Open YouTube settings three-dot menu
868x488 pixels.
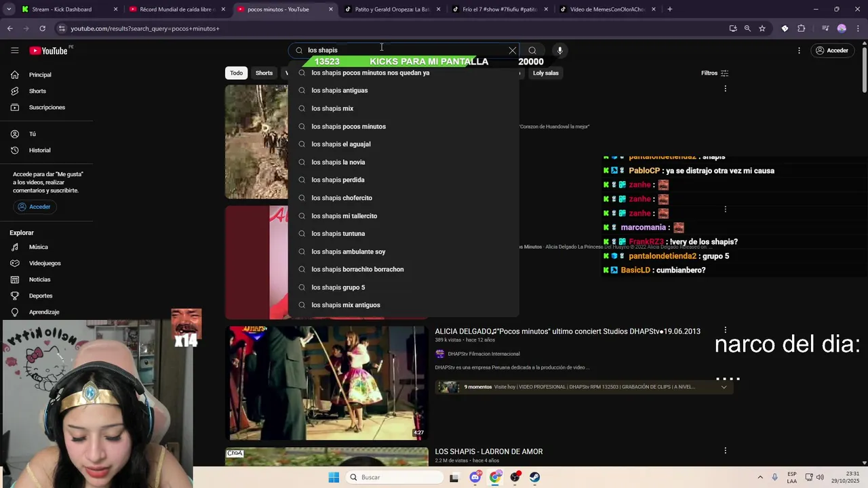click(x=799, y=50)
